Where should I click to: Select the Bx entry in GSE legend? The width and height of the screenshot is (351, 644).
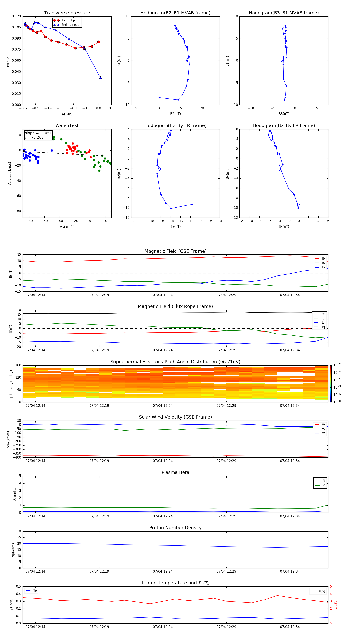[320, 259]
